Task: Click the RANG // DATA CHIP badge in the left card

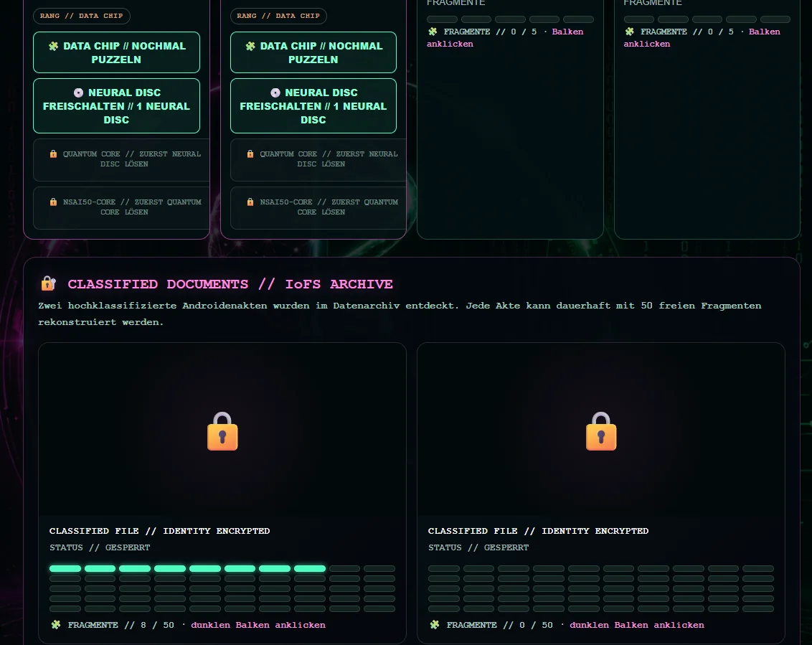Action: pos(81,16)
